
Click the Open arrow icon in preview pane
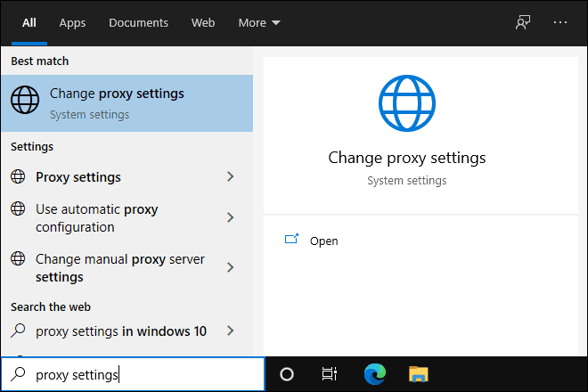[291, 239]
